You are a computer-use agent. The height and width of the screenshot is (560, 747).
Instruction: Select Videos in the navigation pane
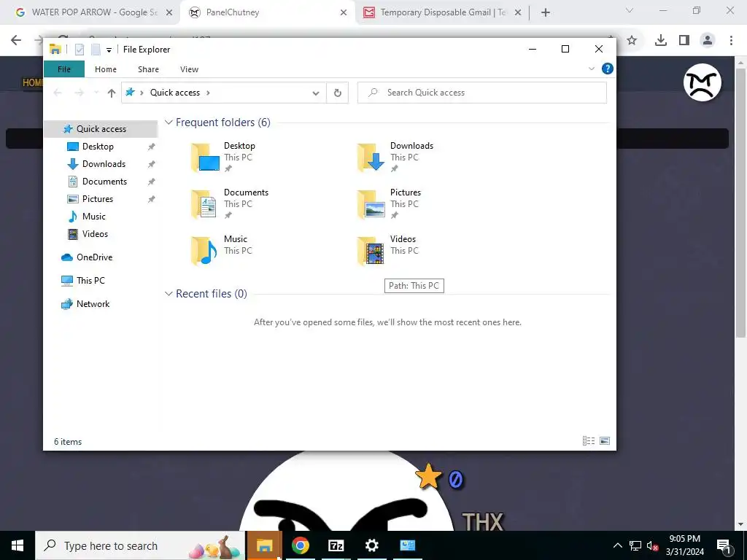click(x=95, y=234)
